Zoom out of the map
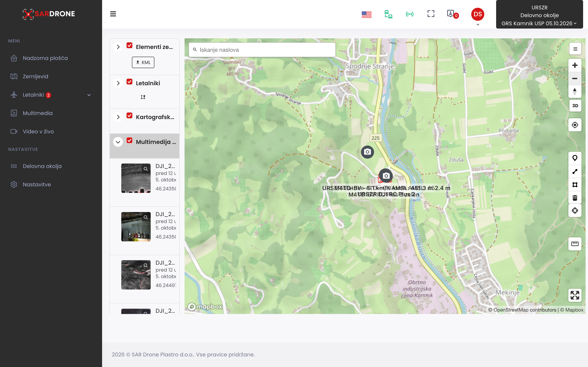The width and height of the screenshot is (588, 367). click(575, 78)
